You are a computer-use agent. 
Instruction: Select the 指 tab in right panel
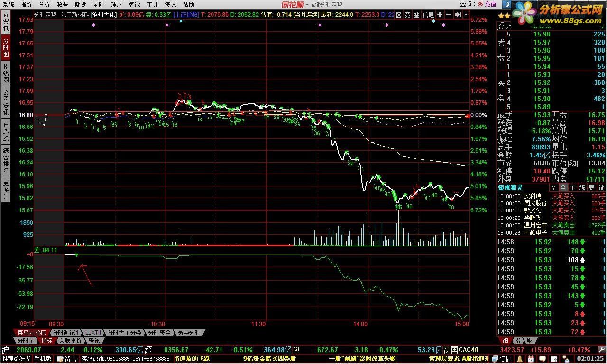517,341
